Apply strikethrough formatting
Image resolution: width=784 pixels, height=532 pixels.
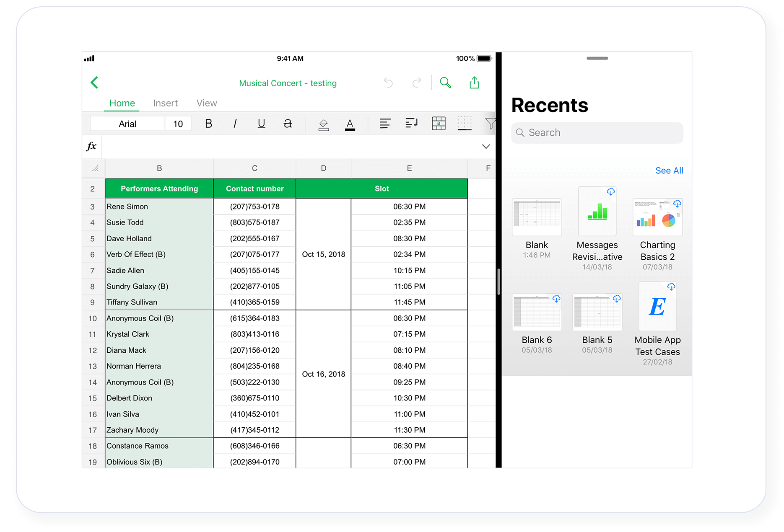288,124
